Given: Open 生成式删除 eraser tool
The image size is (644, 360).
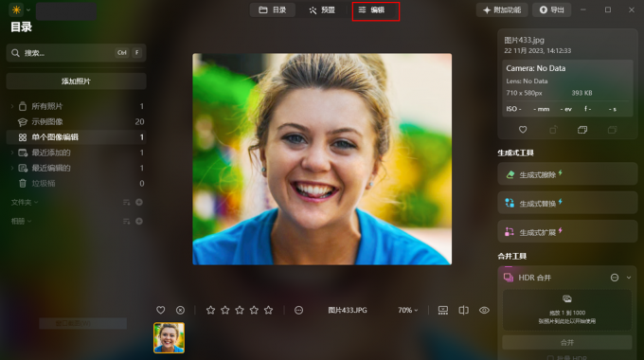Looking at the screenshot, I should [567, 174].
